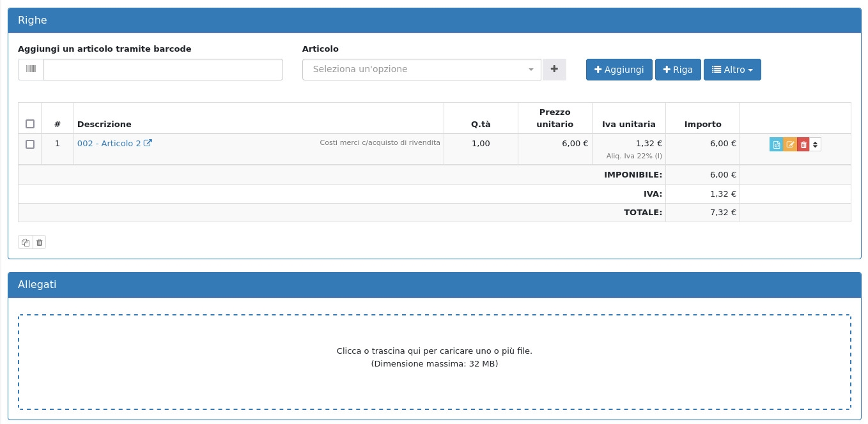Click the file upload drop area in Allegati
868x424 pixels.
point(434,361)
